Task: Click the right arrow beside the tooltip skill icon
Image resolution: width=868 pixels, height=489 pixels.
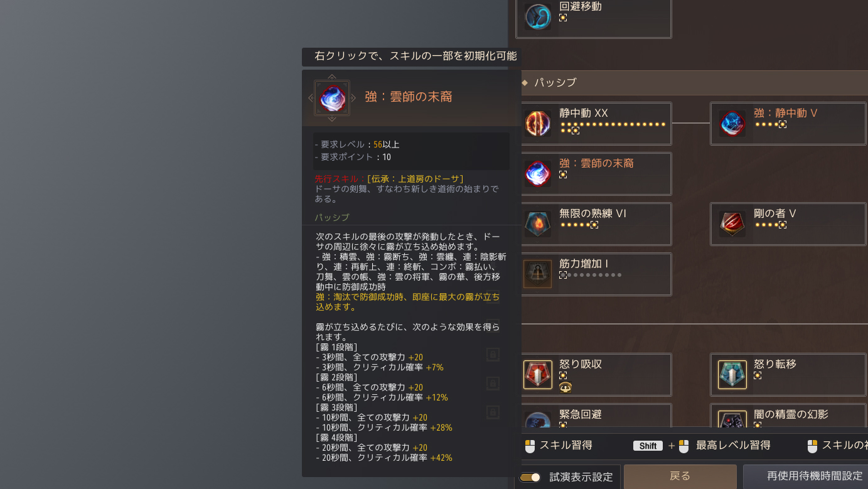Action: (x=353, y=98)
